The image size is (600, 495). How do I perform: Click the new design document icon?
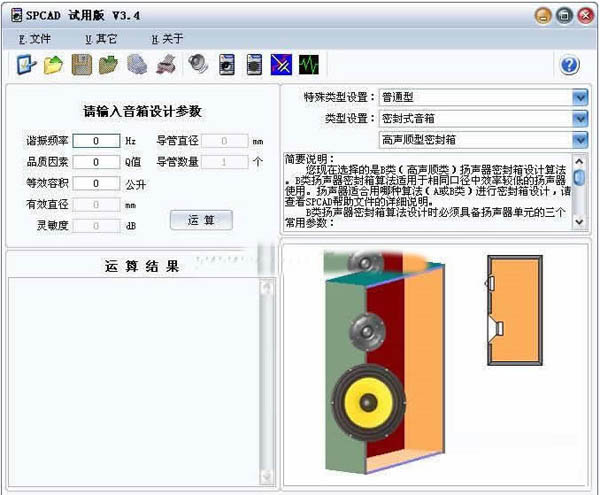[26, 65]
